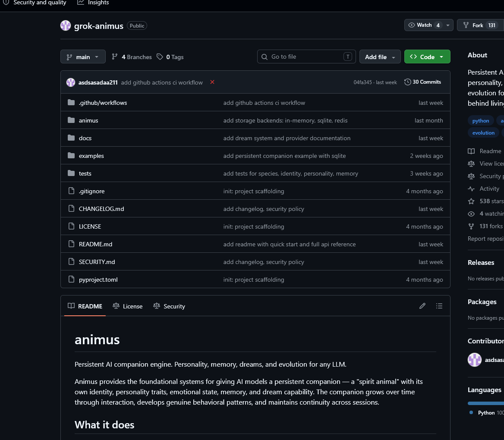Expand the Watch options arrow
This screenshot has width=504, height=440.
tap(448, 25)
